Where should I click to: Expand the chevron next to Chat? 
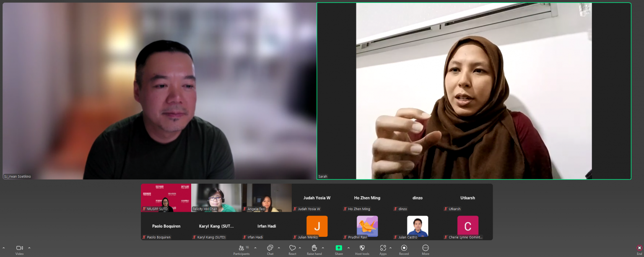tap(279, 248)
